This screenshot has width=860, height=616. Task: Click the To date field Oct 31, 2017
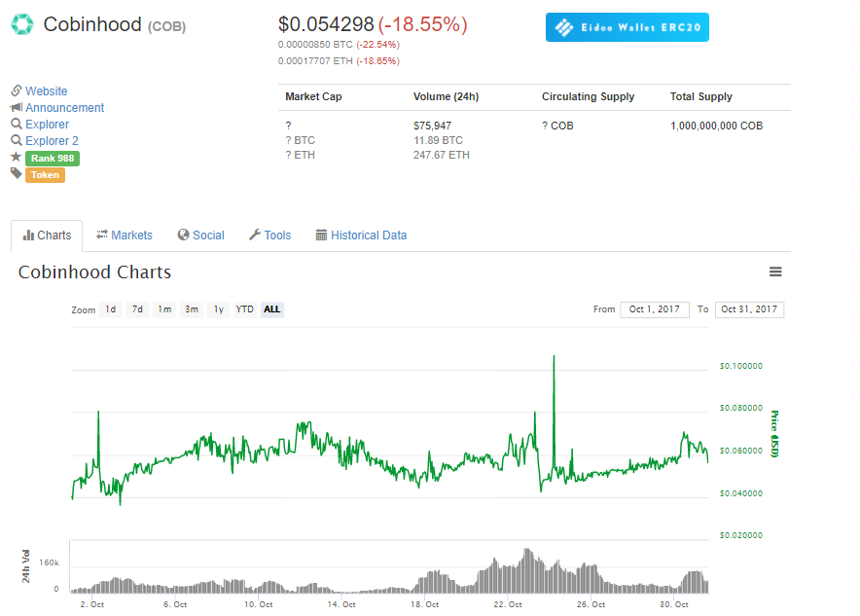tap(749, 309)
